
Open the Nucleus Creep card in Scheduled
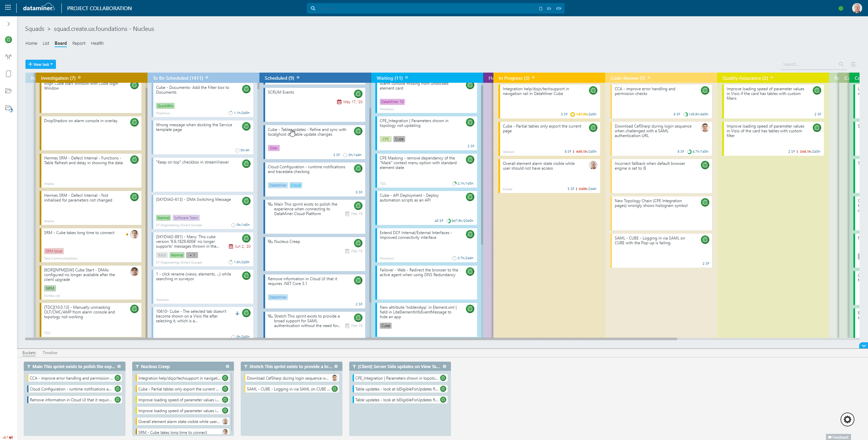click(315, 254)
